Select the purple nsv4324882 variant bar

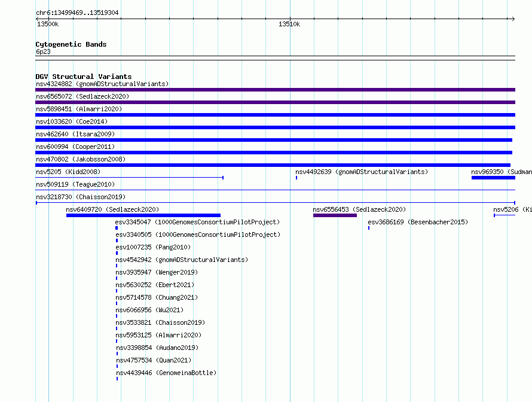(x=275, y=90)
